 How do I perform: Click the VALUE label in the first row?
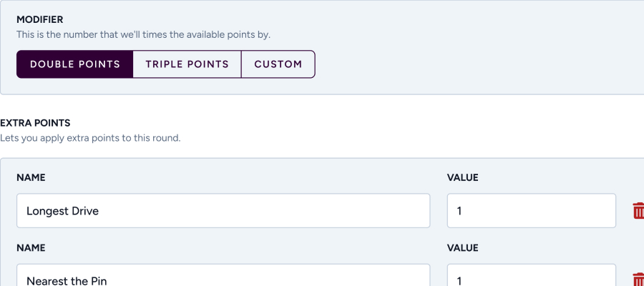pos(462,177)
